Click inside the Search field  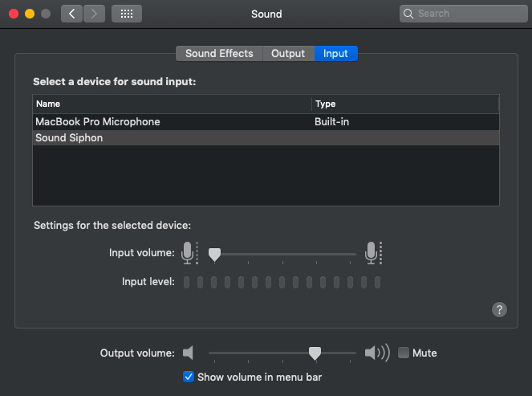coord(464,14)
